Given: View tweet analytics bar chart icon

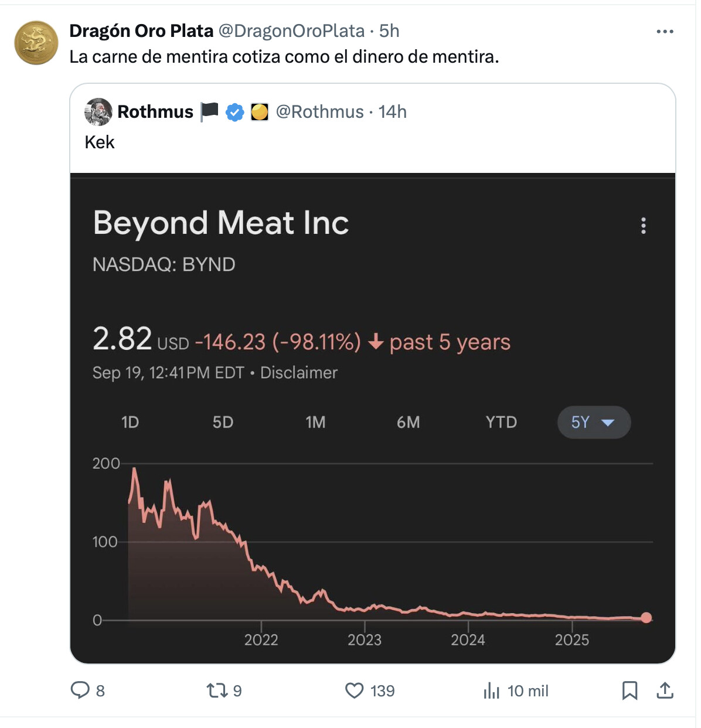Looking at the screenshot, I should click(491, 691).
